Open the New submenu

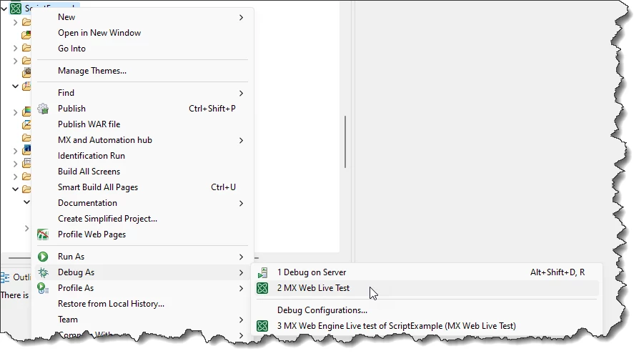pyautogui.click(x=142, y=17)
